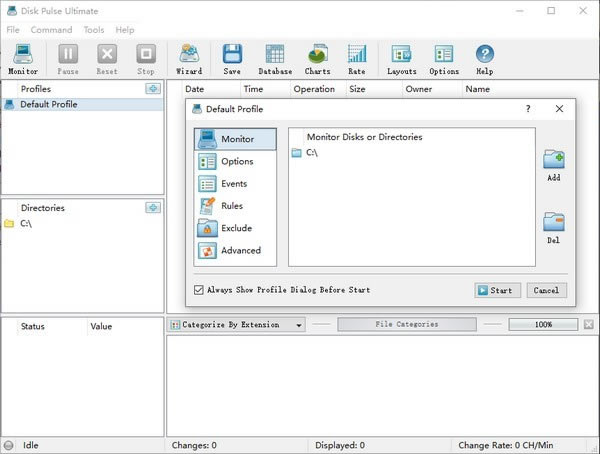Click the Cancel button
The image size is (600, 454).
tap(546, 290)
